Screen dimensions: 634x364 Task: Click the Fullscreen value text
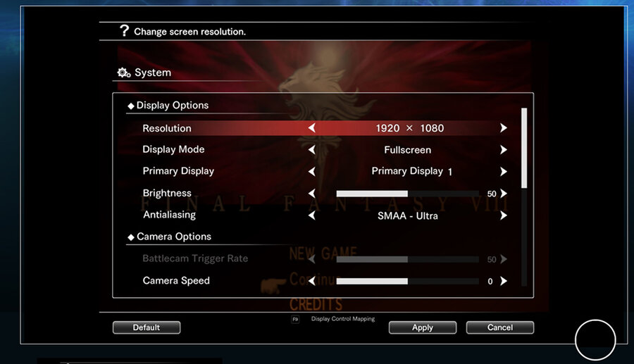[x=408, y=150]
